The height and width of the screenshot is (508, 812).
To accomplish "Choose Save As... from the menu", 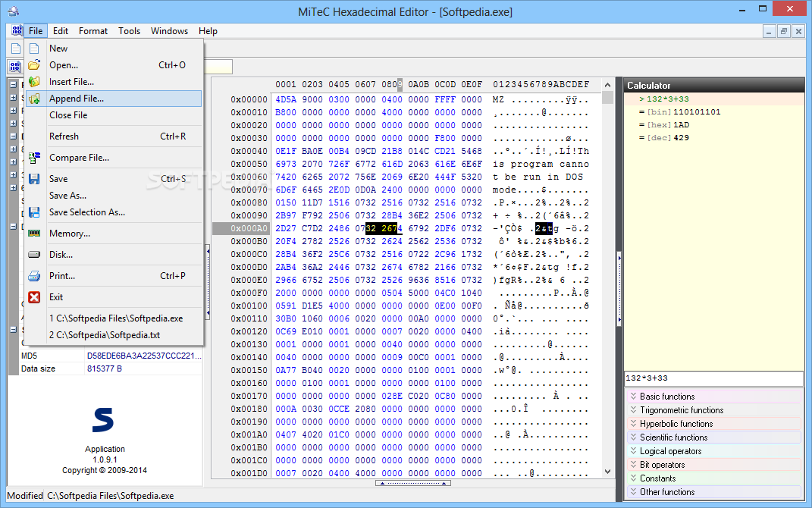I will [x=114, y=195].
